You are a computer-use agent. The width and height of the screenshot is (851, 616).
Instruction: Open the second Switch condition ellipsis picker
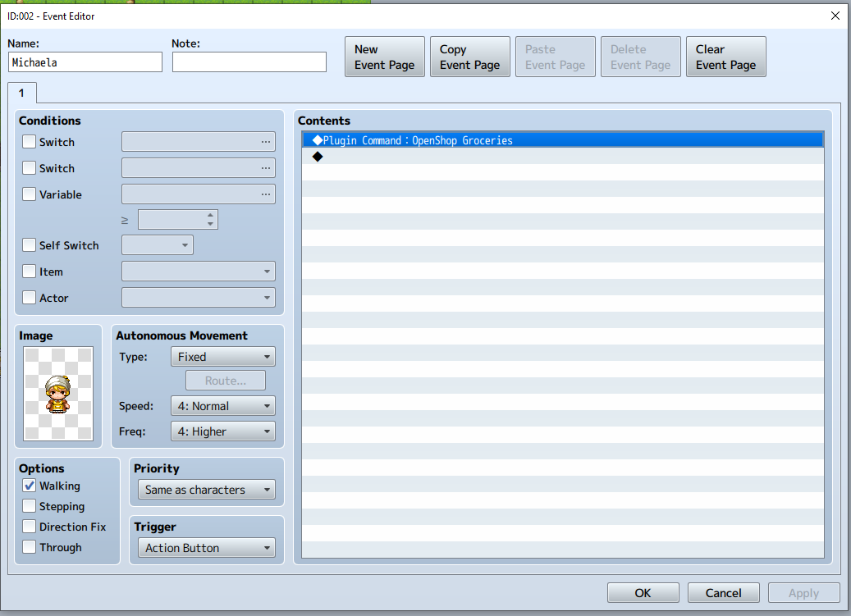pyautogui.click(x=265, y=168)
